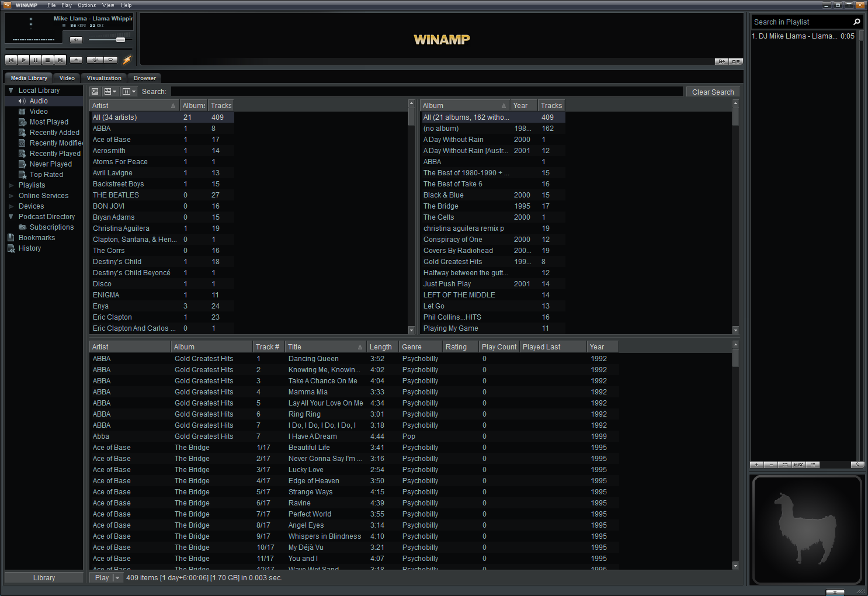The height and width of the screenshot is (596, 868).
Task: Click the playlist search magnifier icon
Action: tap(857, 22)
